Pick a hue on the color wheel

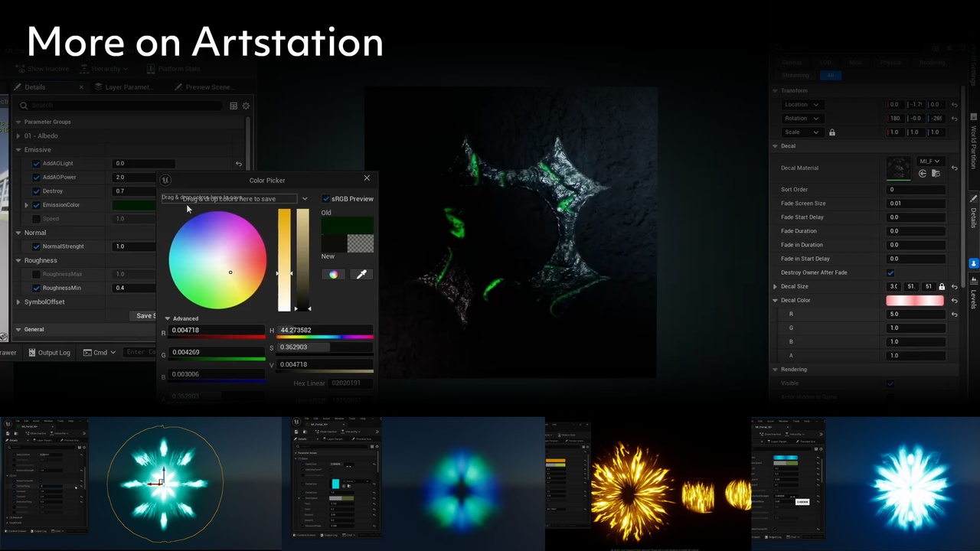(217, 260)
